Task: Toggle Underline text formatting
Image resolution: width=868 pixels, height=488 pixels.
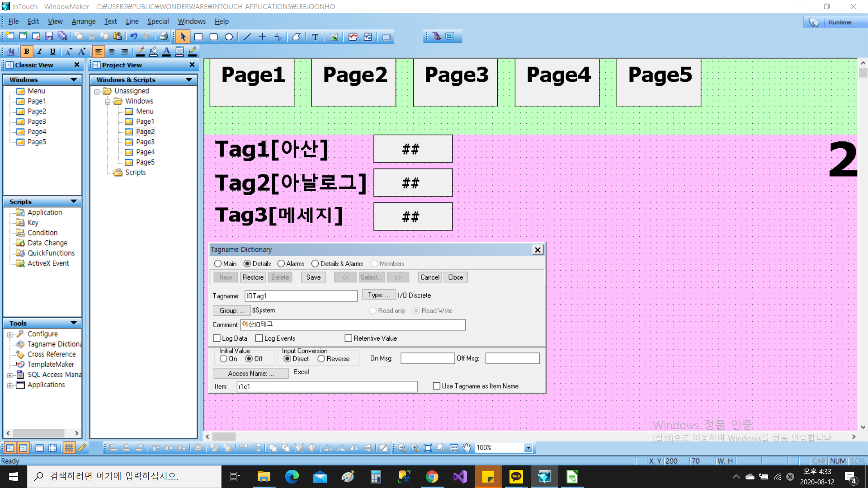Action: [x=53, y=52]
